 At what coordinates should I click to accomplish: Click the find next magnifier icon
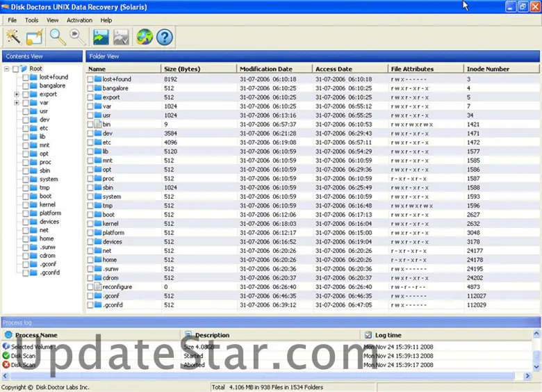(78, 37)
